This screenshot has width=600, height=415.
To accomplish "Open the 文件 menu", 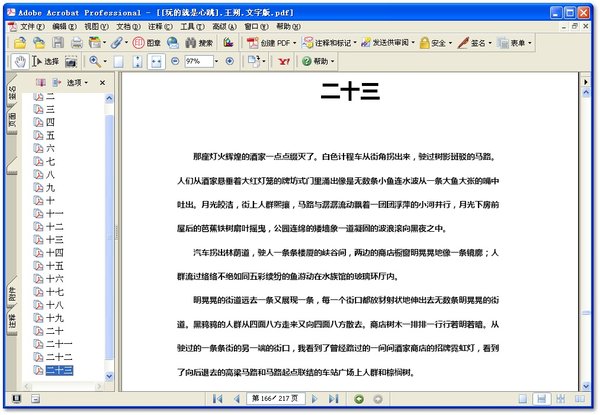I will coord(32,26).
